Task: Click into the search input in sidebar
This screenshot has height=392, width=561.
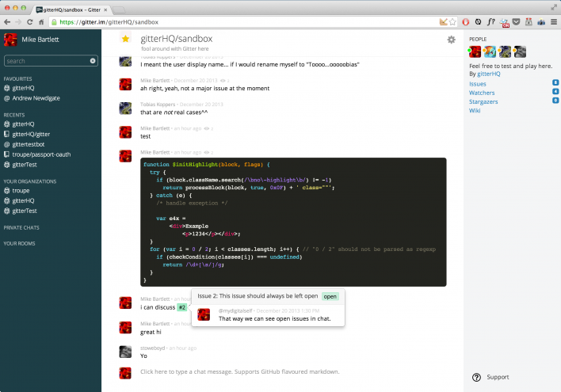Action: coord(51,61)
